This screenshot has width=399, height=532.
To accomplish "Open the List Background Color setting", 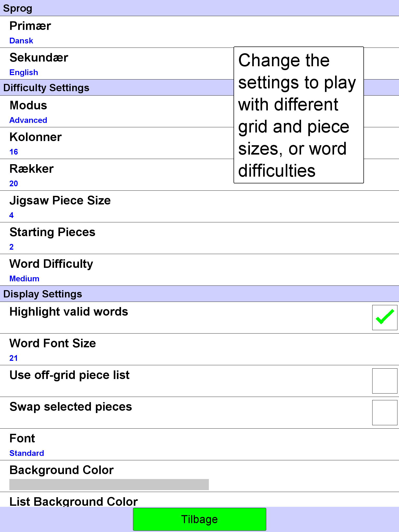I will [199, 500].
